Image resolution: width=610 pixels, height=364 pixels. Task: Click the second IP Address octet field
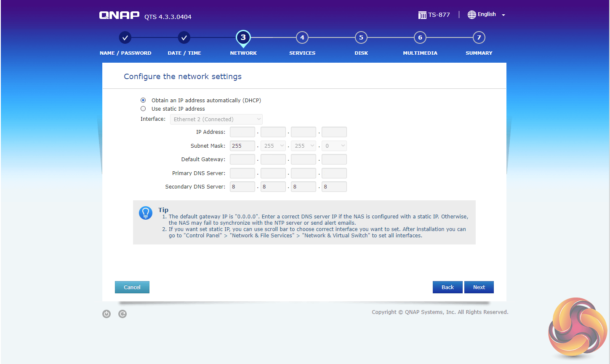[x=273, y=132]
